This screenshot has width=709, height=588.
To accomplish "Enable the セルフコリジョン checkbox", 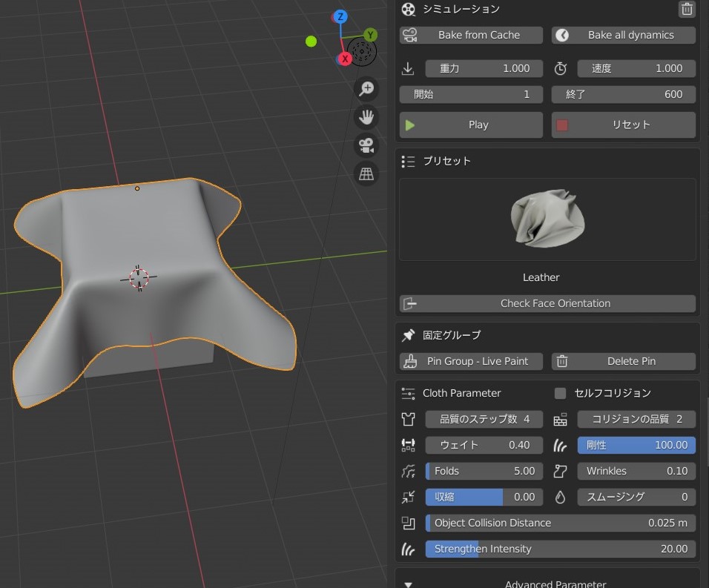I will coord(560,393).
